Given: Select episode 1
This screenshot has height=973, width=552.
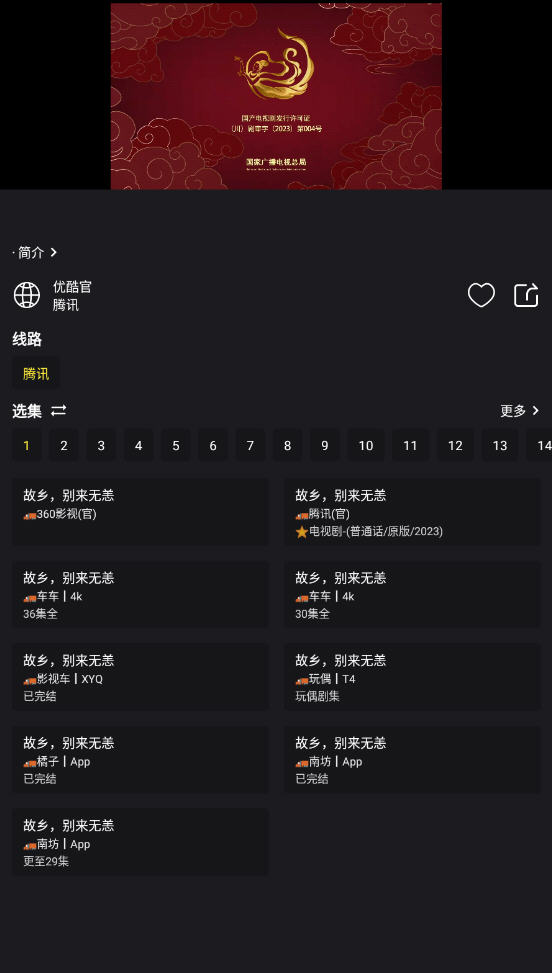Looking at the screenshot, I should tap(27, 446).
